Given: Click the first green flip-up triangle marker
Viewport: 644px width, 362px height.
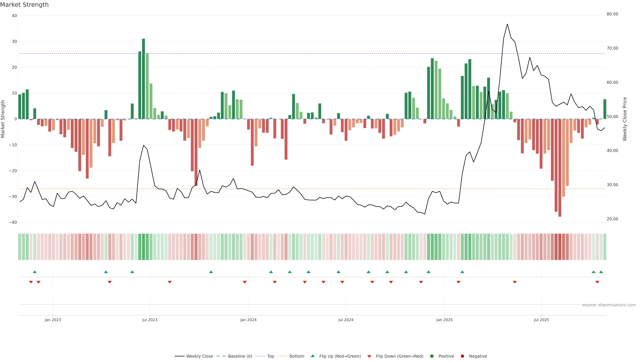Looking at the screenshot, I should [35, 272].
